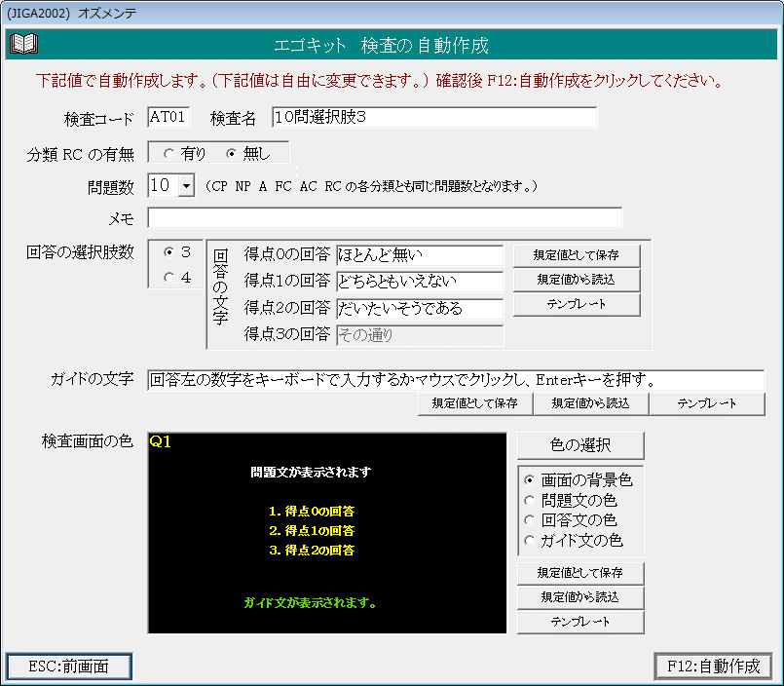The width and height of the screenshot is (784, 686).
Task: Click 規定値から読込 under the guide text
Action: click(x=591, y=403)
